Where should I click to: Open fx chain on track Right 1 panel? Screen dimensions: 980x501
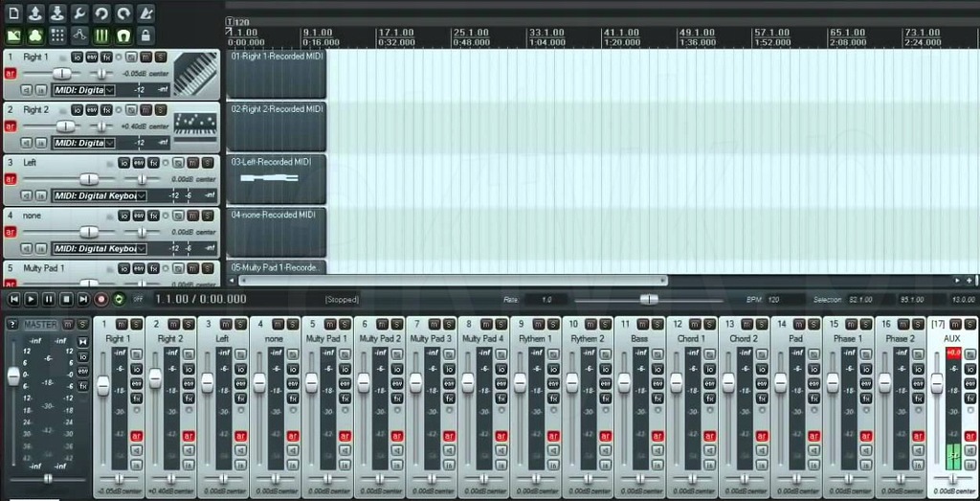107,57
